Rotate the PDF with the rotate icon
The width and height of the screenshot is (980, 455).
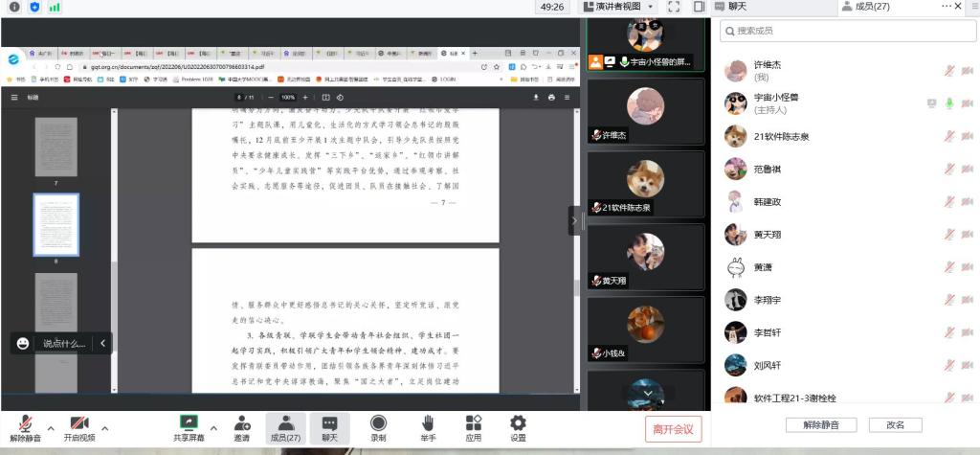340,98
